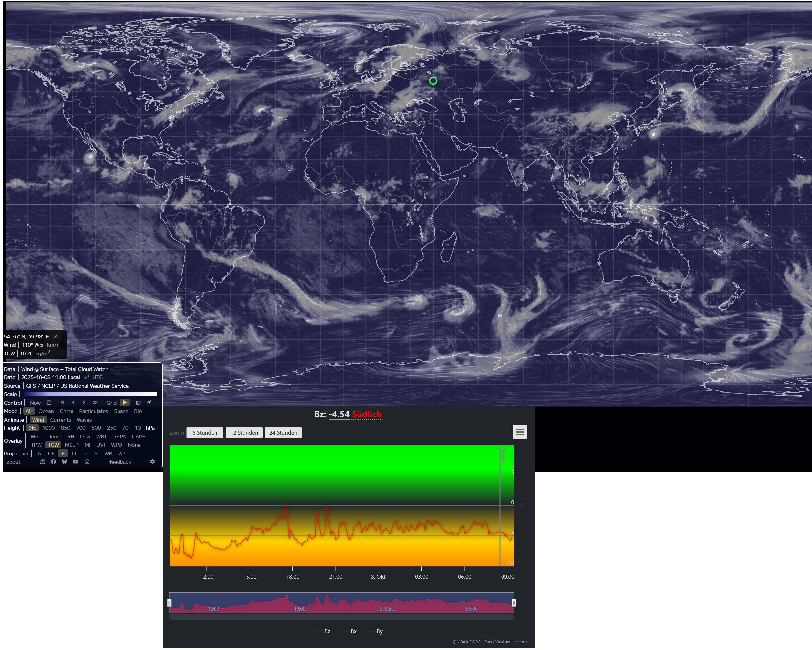Select Ocean mode
Viewport: 812px width, 650px height.
(x=46, y=411)
